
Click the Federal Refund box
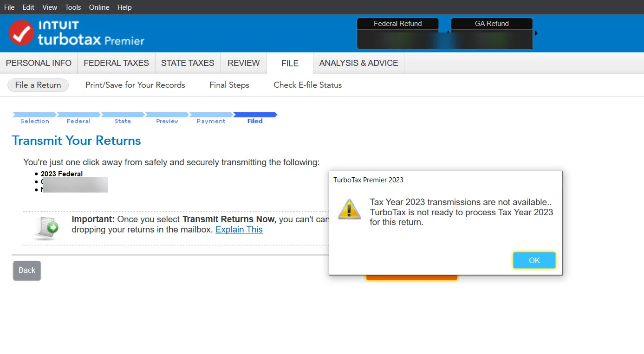[398, 33]
